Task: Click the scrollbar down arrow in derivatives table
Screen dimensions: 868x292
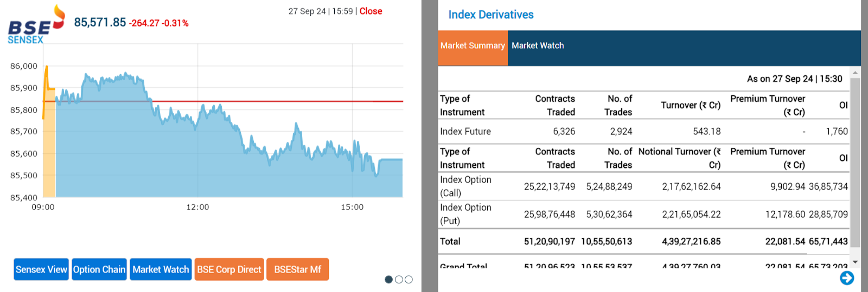Action: [x=855, y=262]
